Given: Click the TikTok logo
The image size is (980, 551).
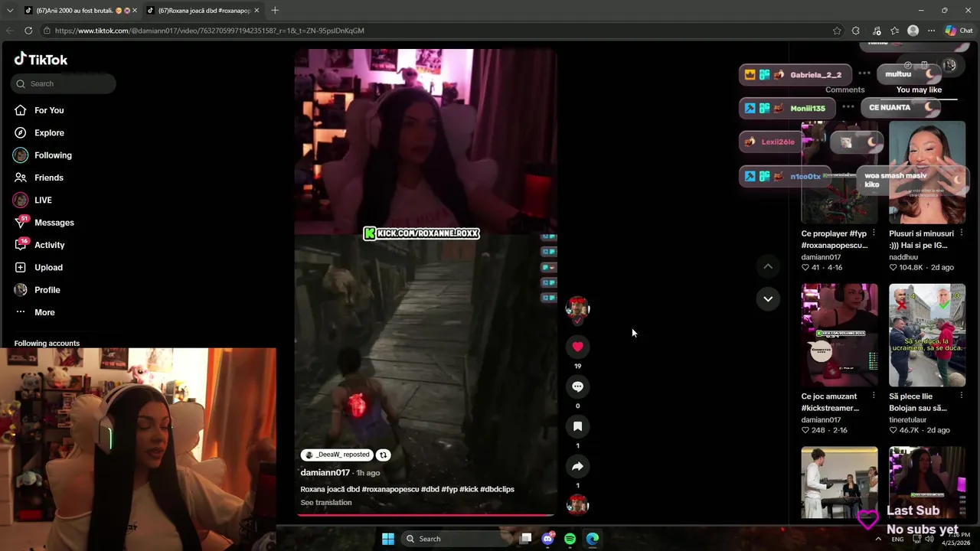Looking at the screenshot, I should 41,60.
